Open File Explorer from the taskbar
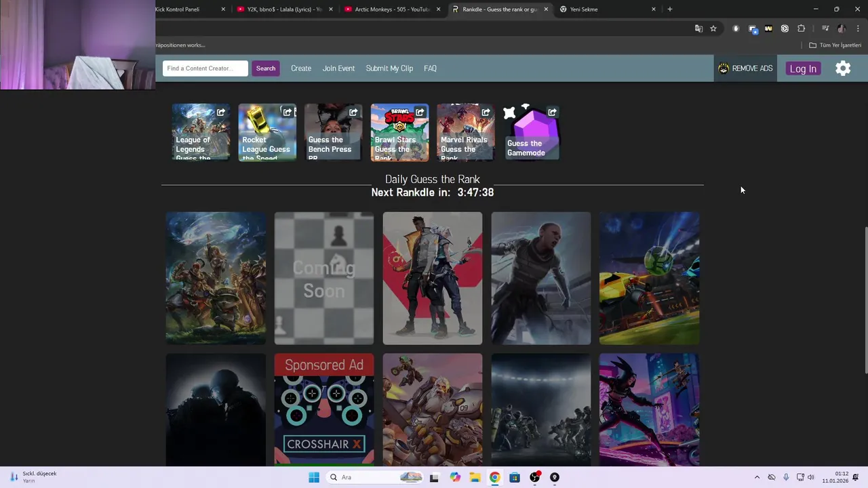The image size is (868, 488). click(475, 477)
